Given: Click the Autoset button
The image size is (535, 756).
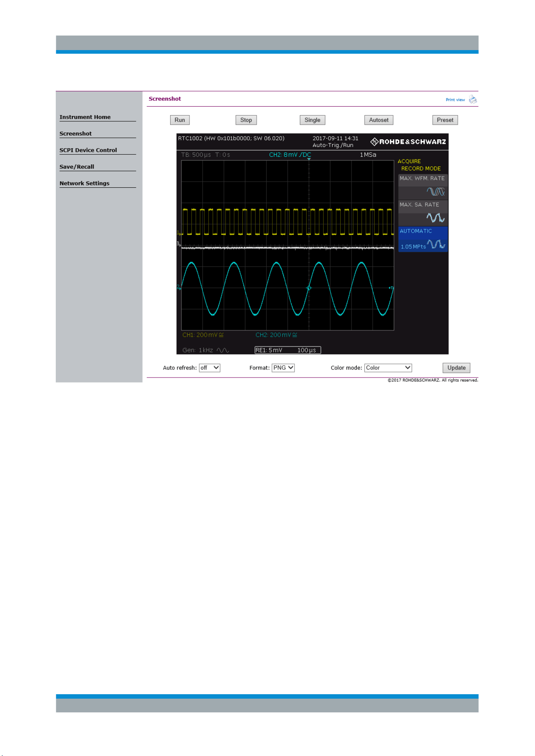Looking at the screenshot, I should (379, 120).
